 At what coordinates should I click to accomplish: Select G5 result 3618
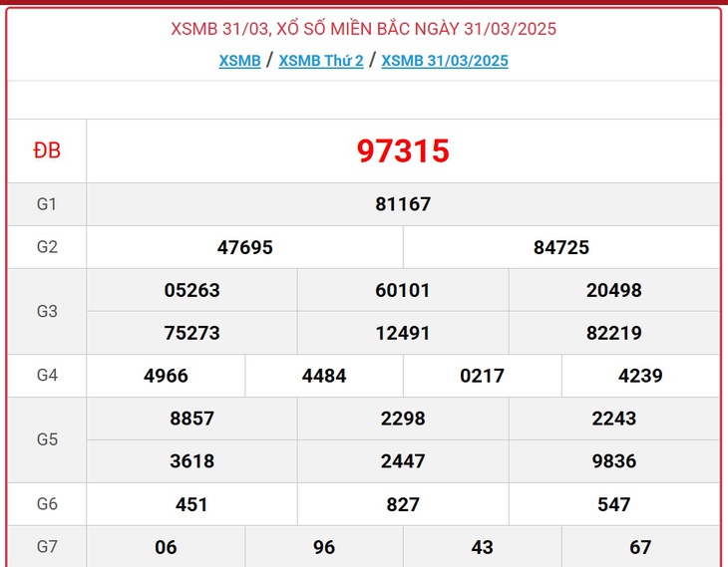pos(191,460)
